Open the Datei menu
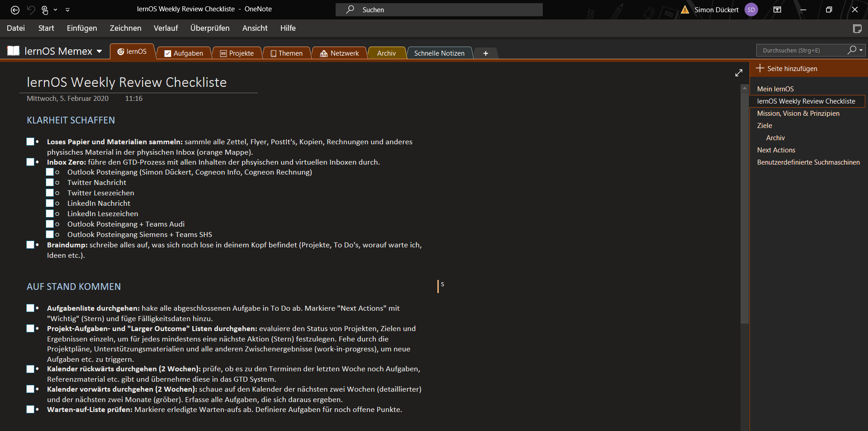Screen dimensions: 868x431 pyautogui.click(x=16, y=28)
